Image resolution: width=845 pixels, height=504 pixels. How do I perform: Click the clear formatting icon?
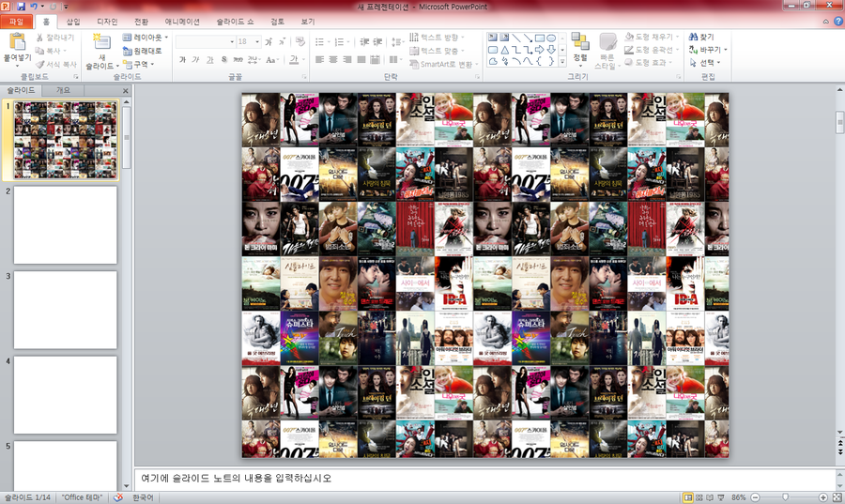(x=300, y=41)
